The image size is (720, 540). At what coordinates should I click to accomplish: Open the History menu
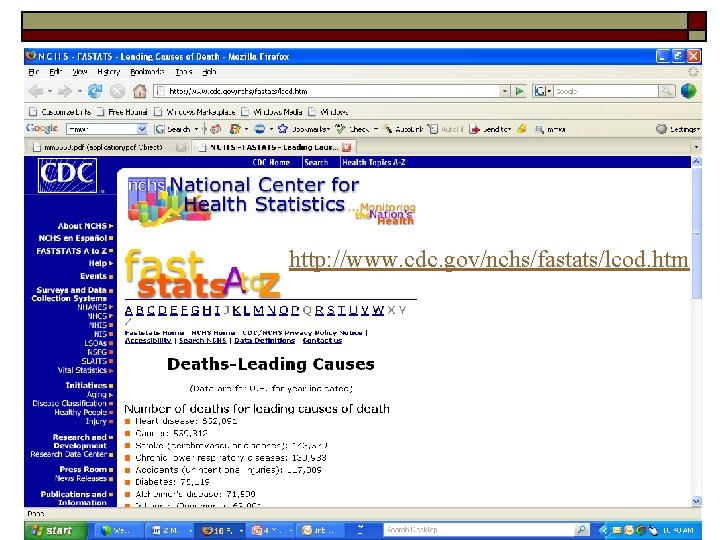(108, 72)
